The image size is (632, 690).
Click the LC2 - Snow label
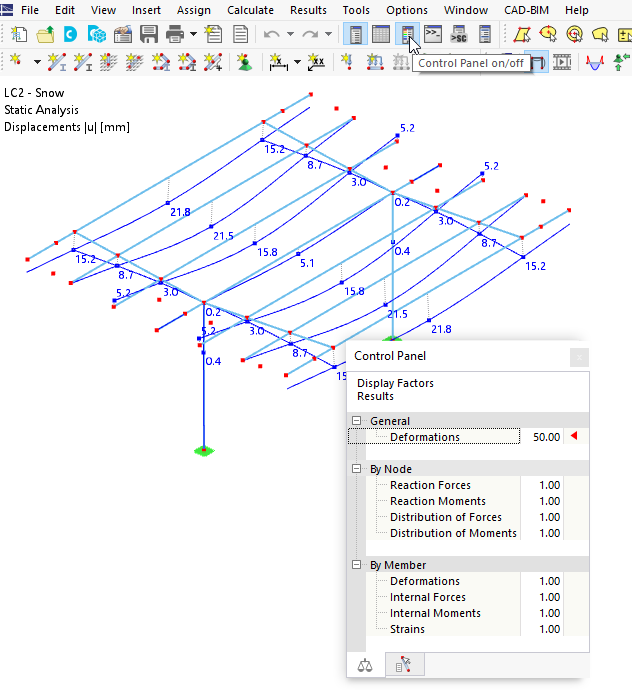(34, 93)
